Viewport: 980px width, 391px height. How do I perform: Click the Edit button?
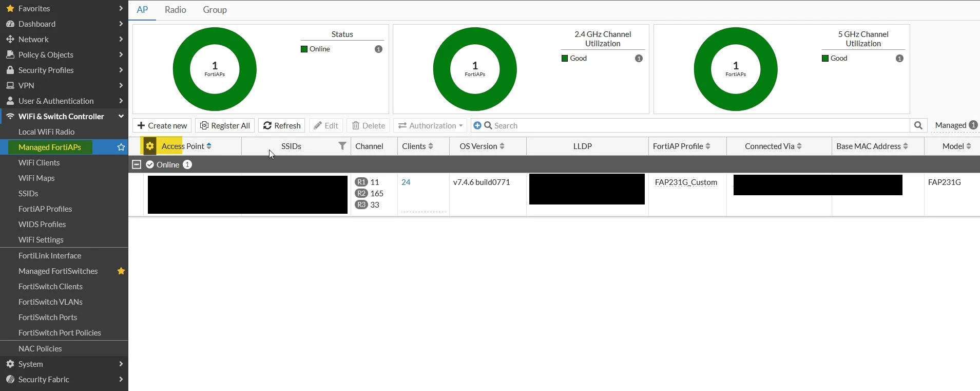click(326, 125)
